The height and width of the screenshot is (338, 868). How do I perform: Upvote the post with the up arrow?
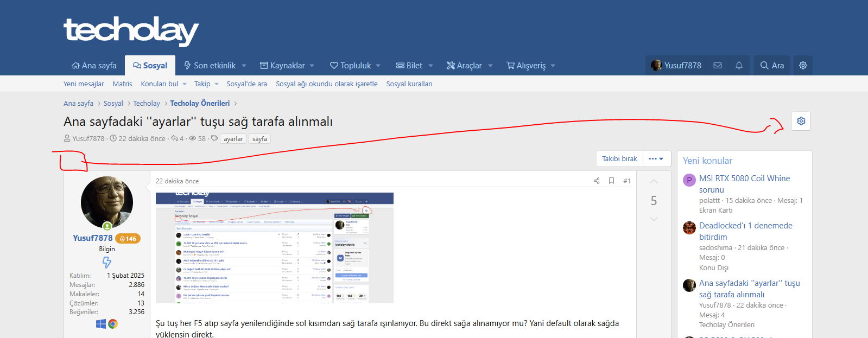[x=654, y=182]
